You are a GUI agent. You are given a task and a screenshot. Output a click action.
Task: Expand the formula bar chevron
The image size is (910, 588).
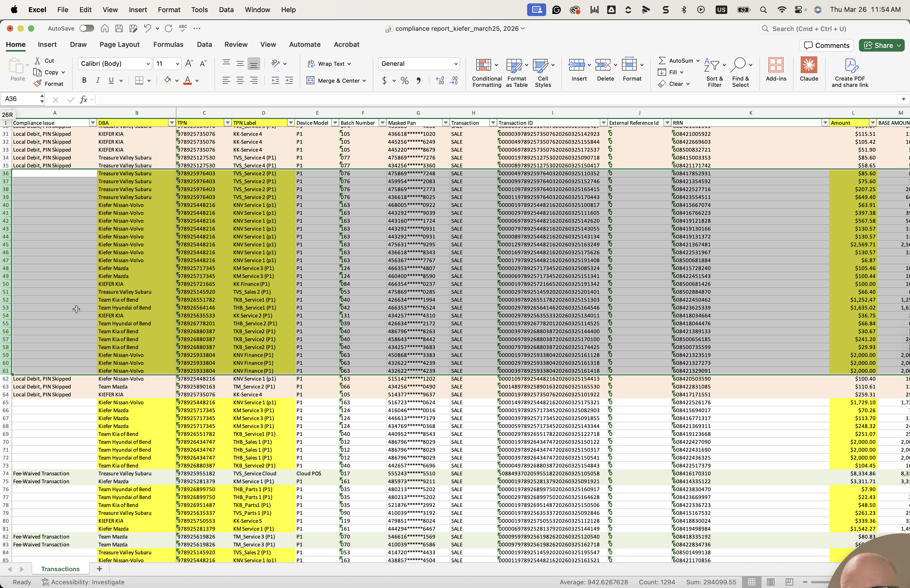pyautogui.click(x=903, y=99)
